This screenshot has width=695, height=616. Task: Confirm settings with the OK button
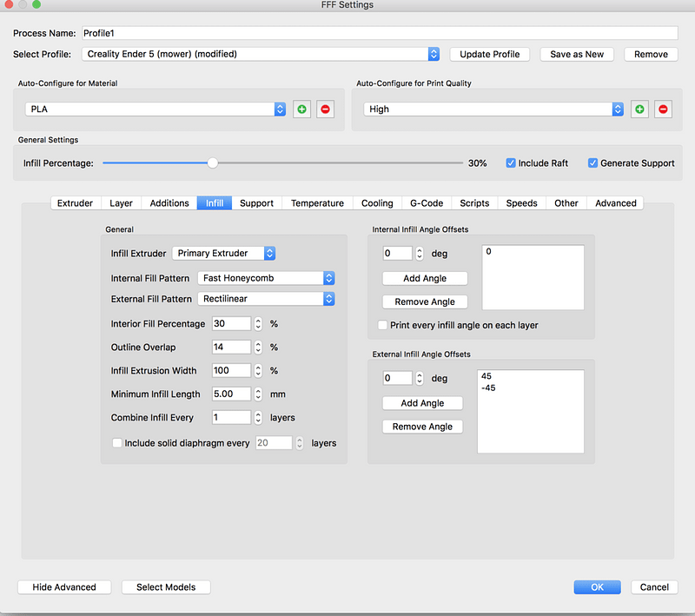click(598, 586)
